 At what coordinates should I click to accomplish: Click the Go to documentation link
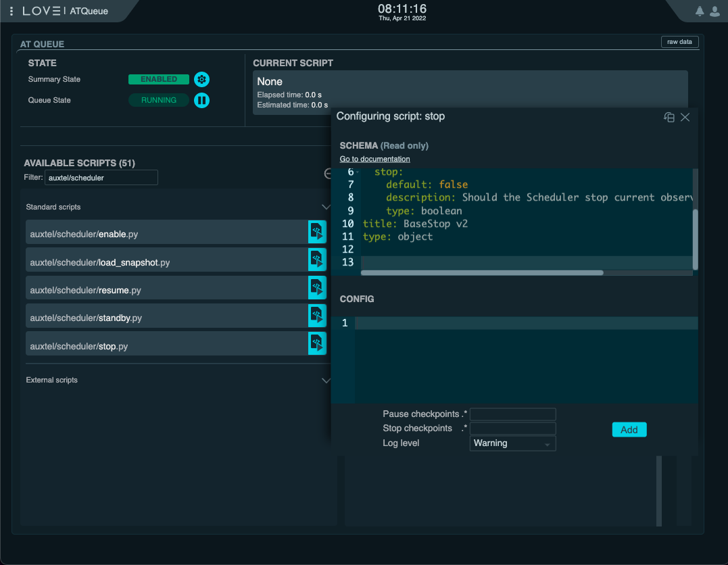point(374,159)
